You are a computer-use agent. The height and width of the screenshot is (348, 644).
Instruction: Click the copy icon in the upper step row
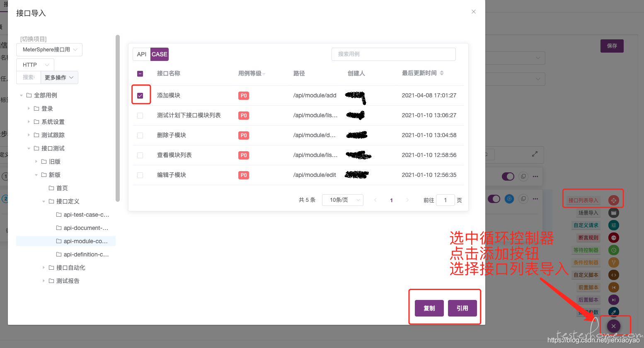pyautogui.click(x=523, y=176)
